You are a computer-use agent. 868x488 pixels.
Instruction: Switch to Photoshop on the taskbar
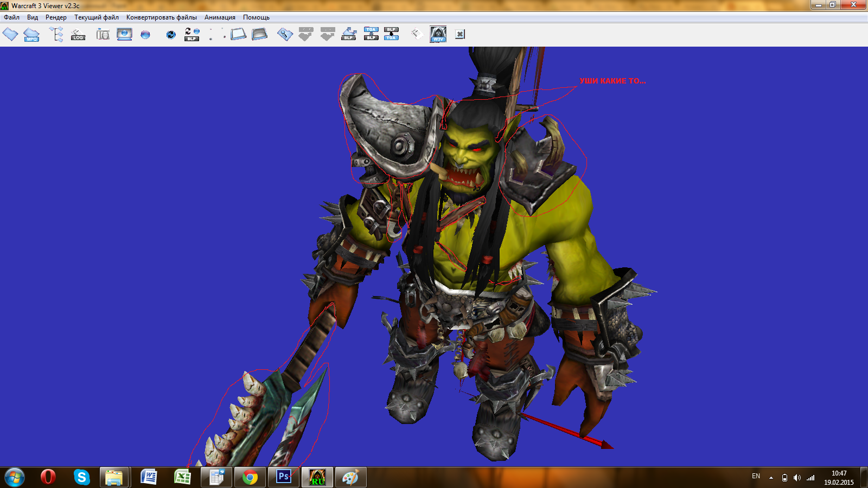tap(284, 477)
